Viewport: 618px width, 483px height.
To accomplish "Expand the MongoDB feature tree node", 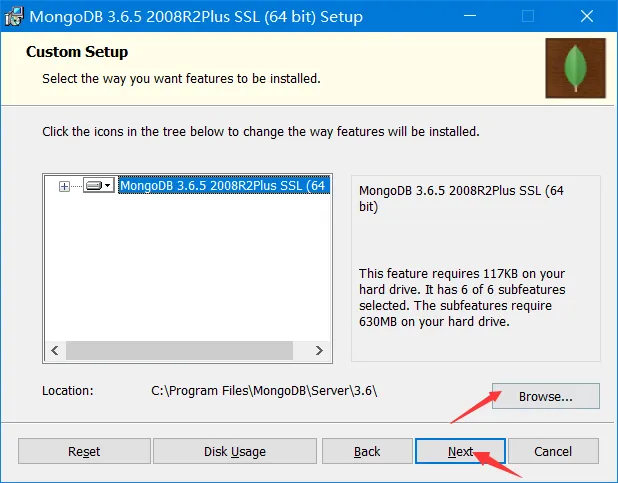I will 64,186.
